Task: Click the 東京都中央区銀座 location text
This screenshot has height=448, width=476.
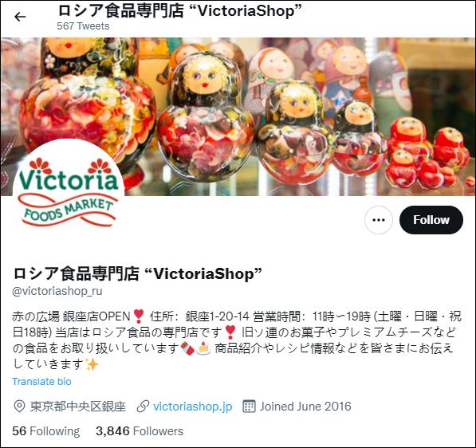Action: pyautogui.click(x=77, y=407)
